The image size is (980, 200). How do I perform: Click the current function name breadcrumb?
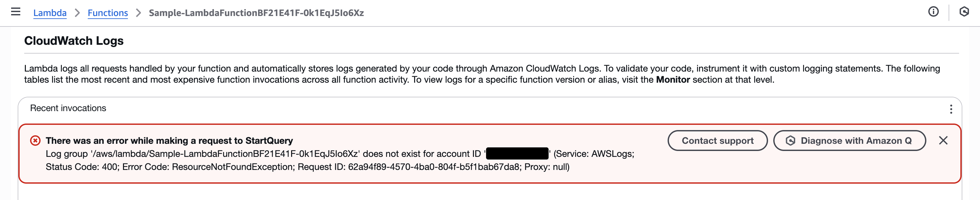pyautogui.click(x=256, y=13)
